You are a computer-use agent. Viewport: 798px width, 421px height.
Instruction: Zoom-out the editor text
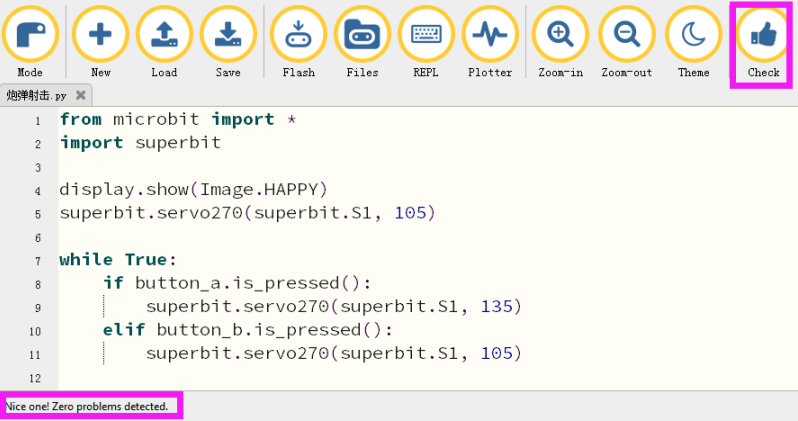(x=626, y=35)
